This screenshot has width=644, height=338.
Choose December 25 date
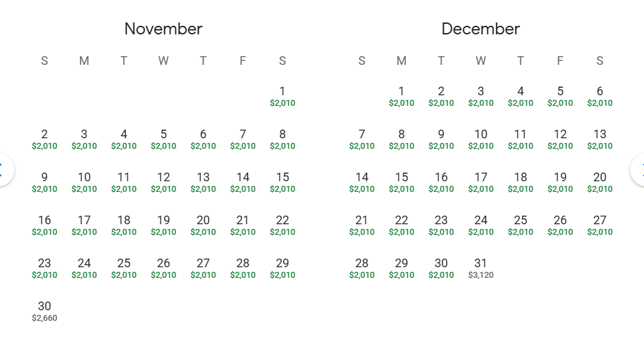(x=520, y=225)
